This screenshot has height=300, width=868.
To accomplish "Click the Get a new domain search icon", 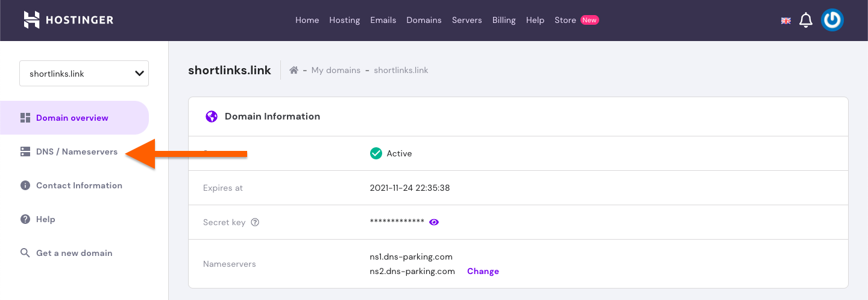I will pos(25,253).
